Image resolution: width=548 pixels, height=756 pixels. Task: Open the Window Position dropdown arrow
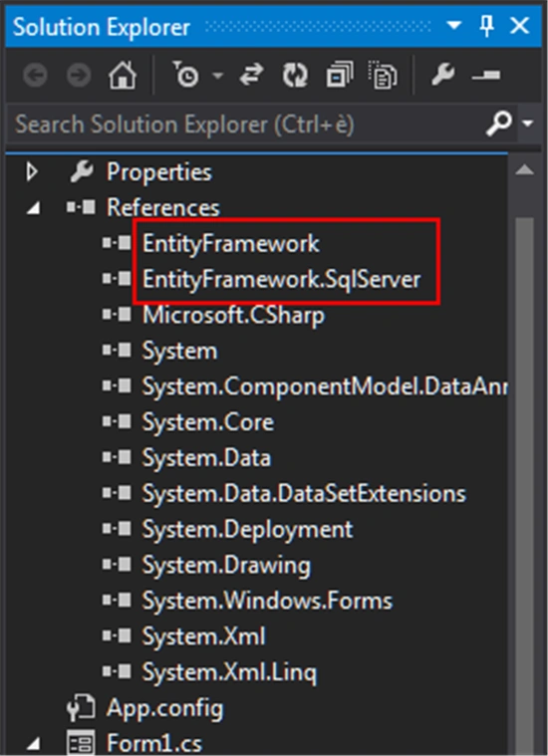454,25
